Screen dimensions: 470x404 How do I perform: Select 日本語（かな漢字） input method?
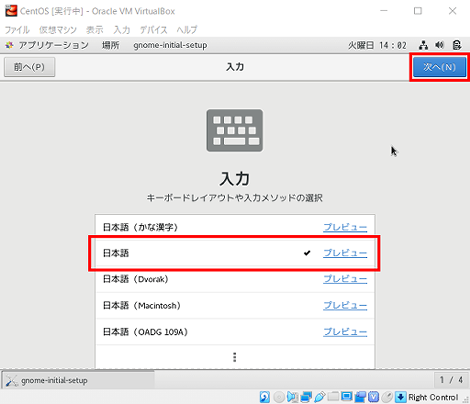point(235,227)
